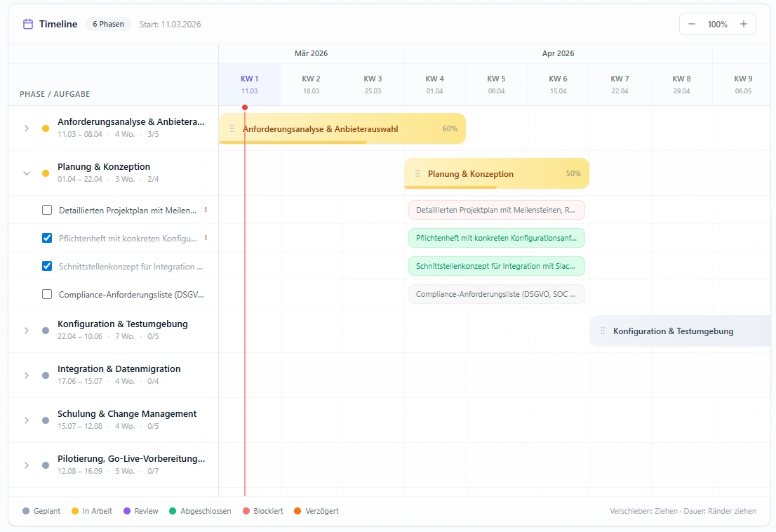
Task: Click the drag handle on Anforderungsanalyse bar
Action: pyautogui.click(x=232, y=128)
